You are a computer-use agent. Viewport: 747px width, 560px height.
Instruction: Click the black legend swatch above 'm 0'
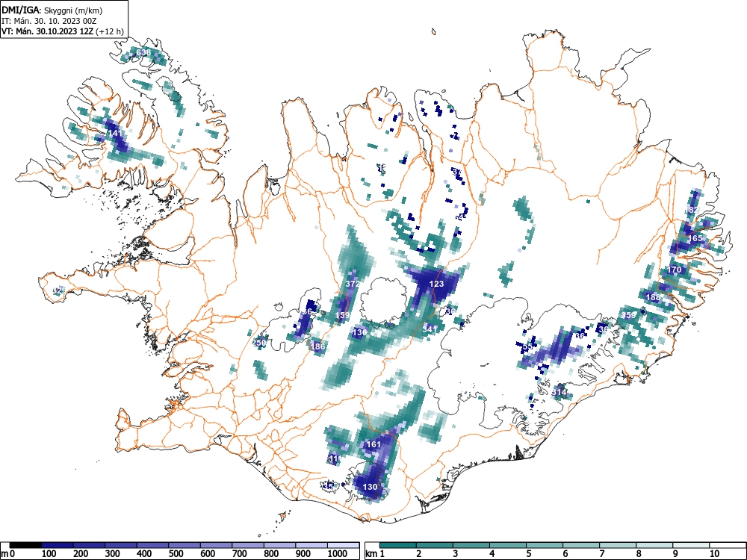click(25, 545)
